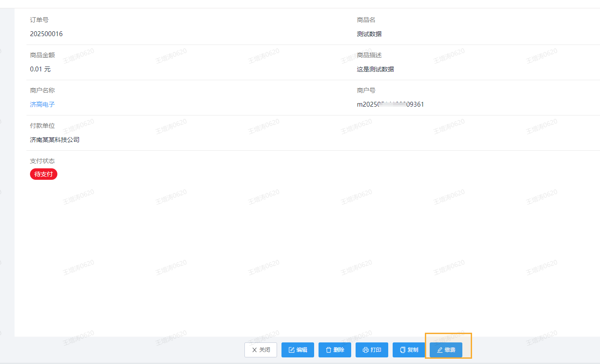Close the detail view with 关闭

pyautogui.click(x=261, y=350)
